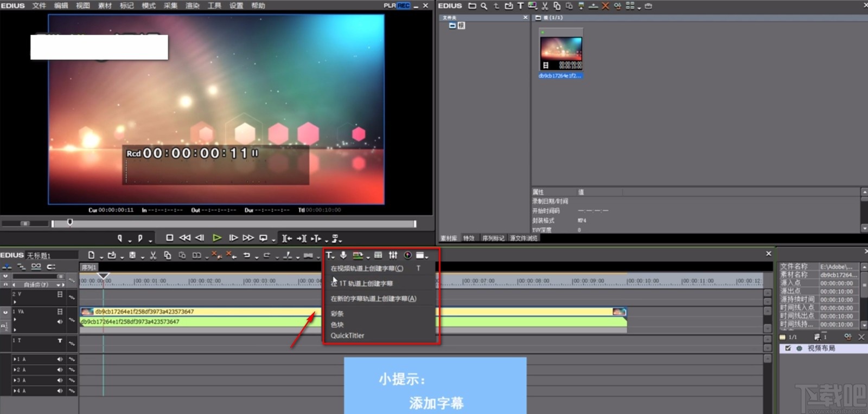
Task: Toggle mute on audio track 4 A
Action: pos(60,390)
